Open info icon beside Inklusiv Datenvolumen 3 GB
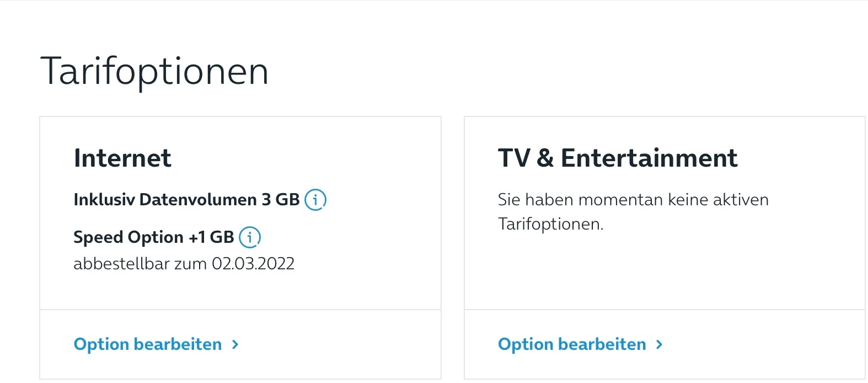This screenshot has width=868, height=383. 315,199
